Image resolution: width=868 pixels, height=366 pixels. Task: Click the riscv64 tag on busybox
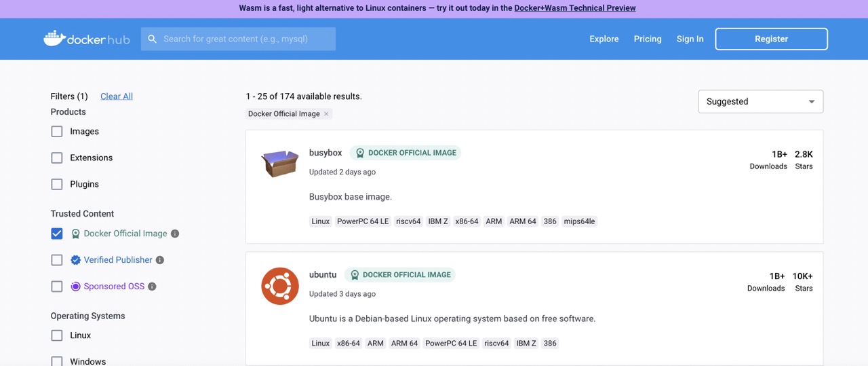click(x=409, y=221)
